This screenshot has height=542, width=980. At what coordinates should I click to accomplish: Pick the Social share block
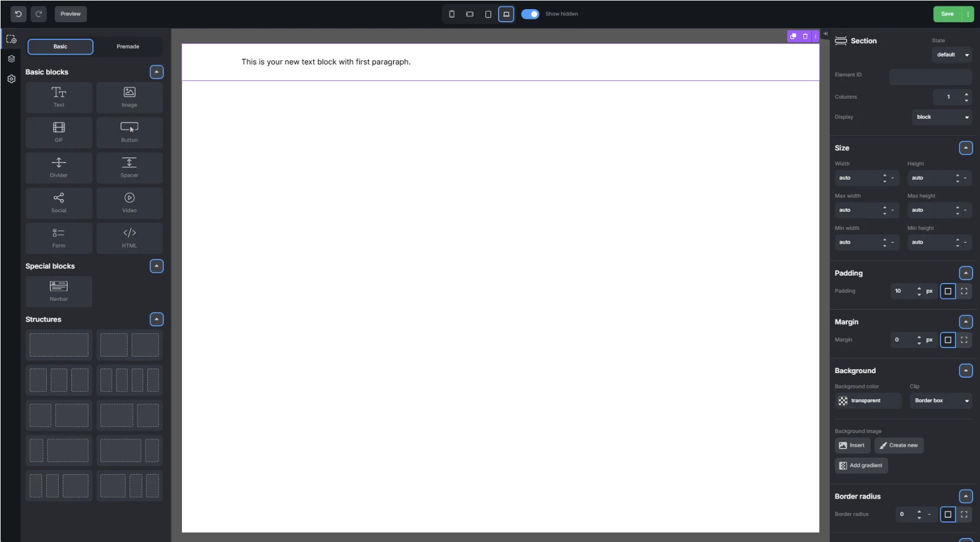59,203
